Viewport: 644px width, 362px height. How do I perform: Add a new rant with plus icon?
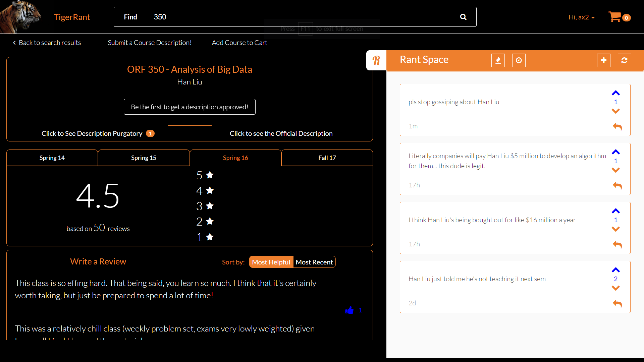click(x=603, y=60)
